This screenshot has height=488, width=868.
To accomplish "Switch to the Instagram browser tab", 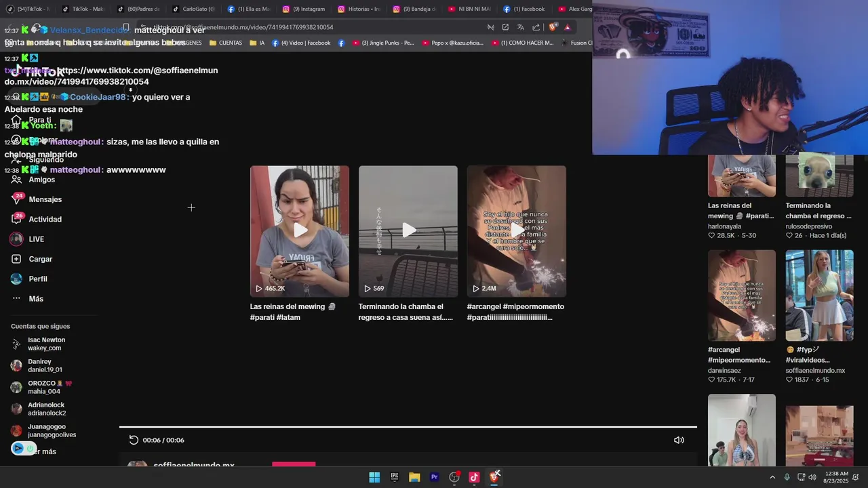I will [x=305, y=9].
